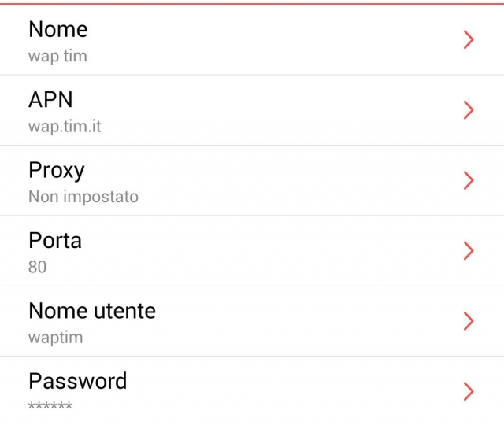Image resolution: width=504 pixels, height=425 pixels.
Task: Click the wap.tim.it APN value
Action: [65, 127]
